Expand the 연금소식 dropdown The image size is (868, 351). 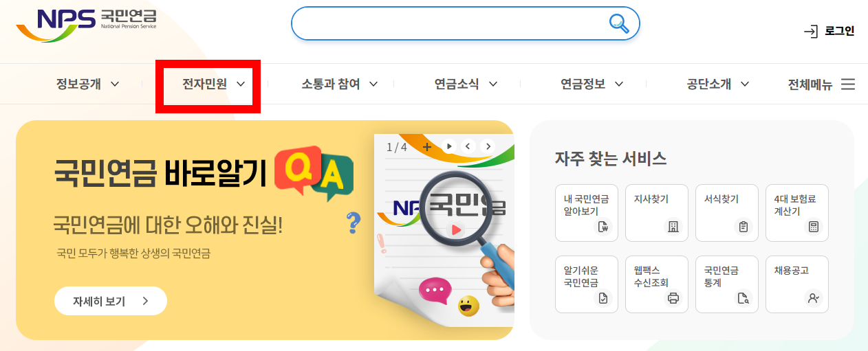pyautogui.click(x=466, y=84)
